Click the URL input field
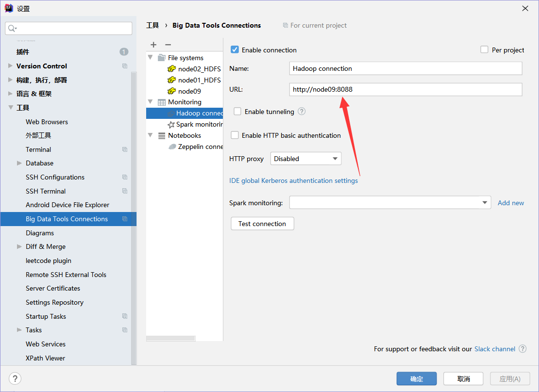The image size is (539, 392). click(405, 89)
